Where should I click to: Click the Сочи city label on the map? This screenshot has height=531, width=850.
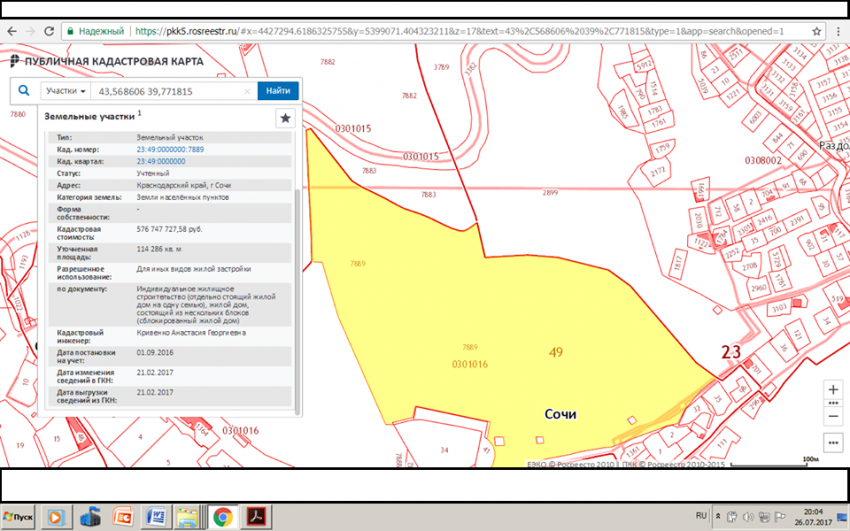[561, 415]
